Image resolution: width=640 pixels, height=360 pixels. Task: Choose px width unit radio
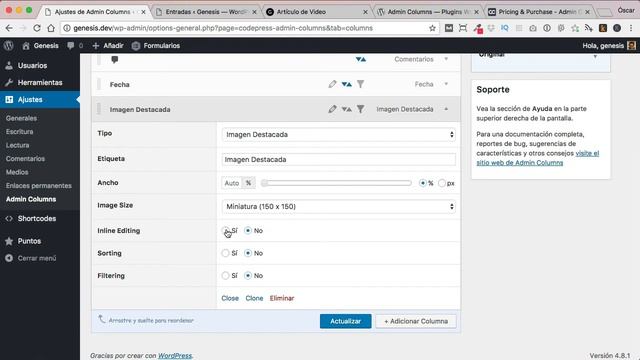[x=442, y=183]
